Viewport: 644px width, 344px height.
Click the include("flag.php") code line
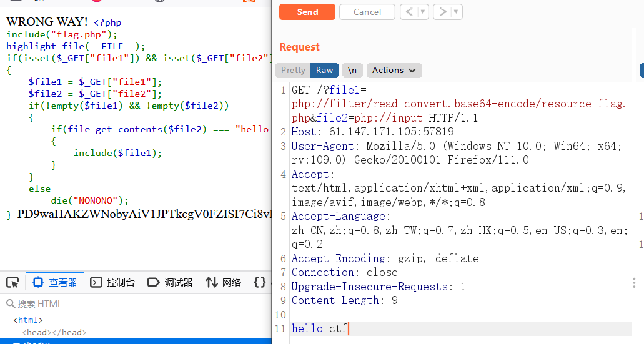tap(62, 34)
